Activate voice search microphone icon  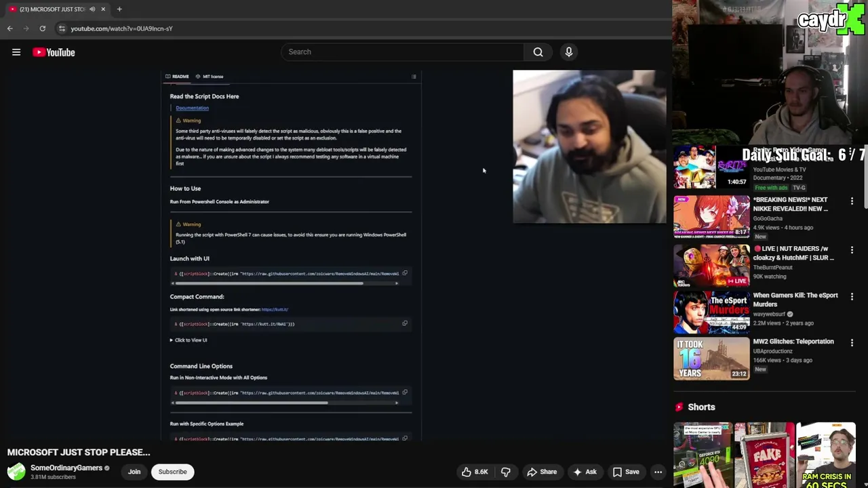569,52
